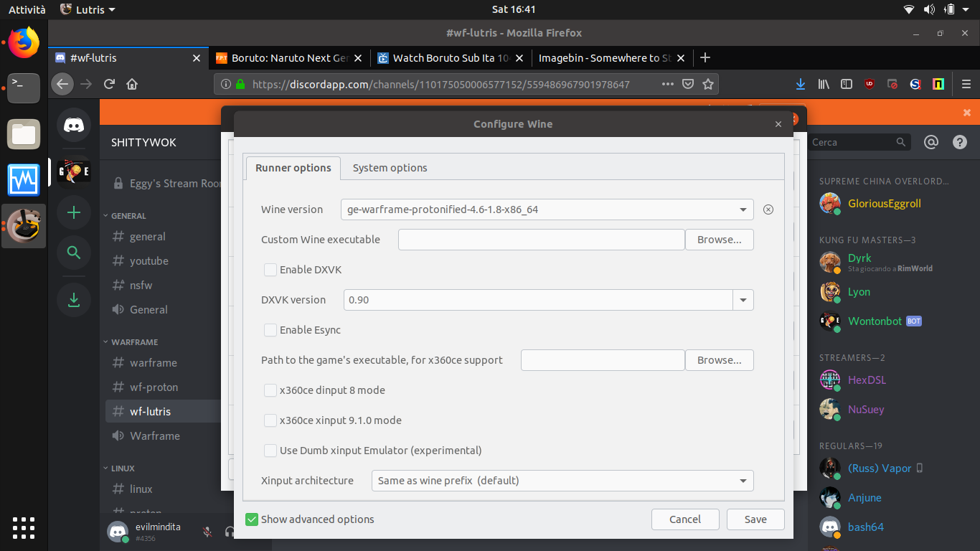Open Attività activities overview
The width and height of the screenshot is (980, 551).
click(27, 9)
